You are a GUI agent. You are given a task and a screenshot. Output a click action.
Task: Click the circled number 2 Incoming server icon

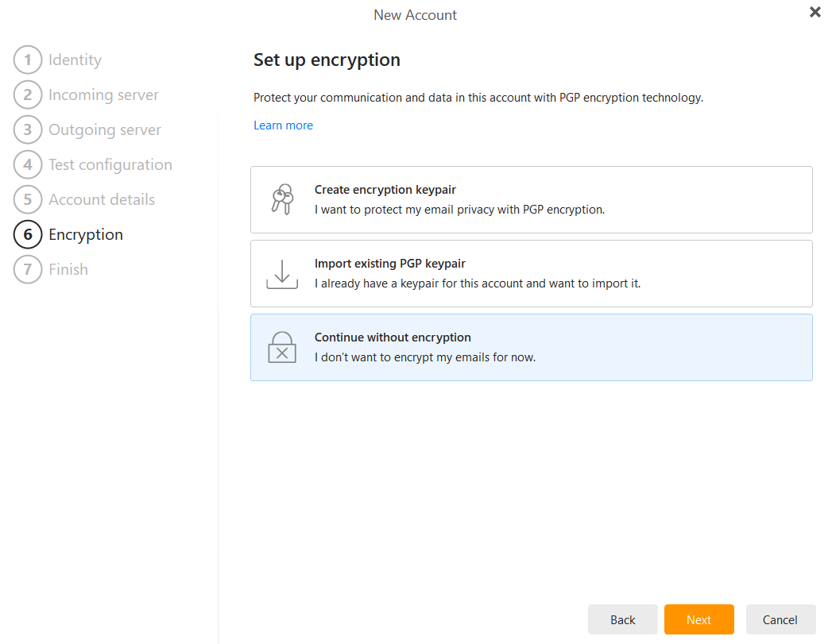click(28, 94)
